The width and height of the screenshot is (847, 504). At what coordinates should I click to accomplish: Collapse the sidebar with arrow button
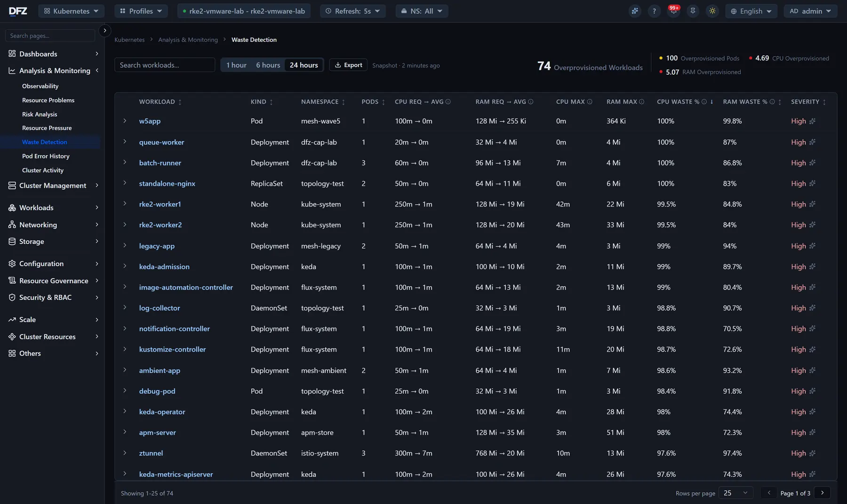point(105,30)
